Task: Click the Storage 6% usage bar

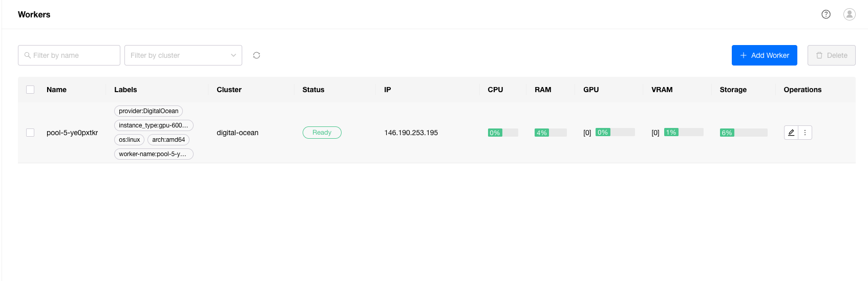Action: (x=743, y=133)
